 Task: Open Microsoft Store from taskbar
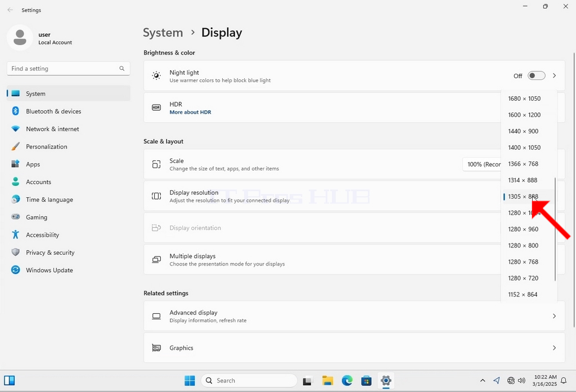pyautogui.click(x=366, y=381)
